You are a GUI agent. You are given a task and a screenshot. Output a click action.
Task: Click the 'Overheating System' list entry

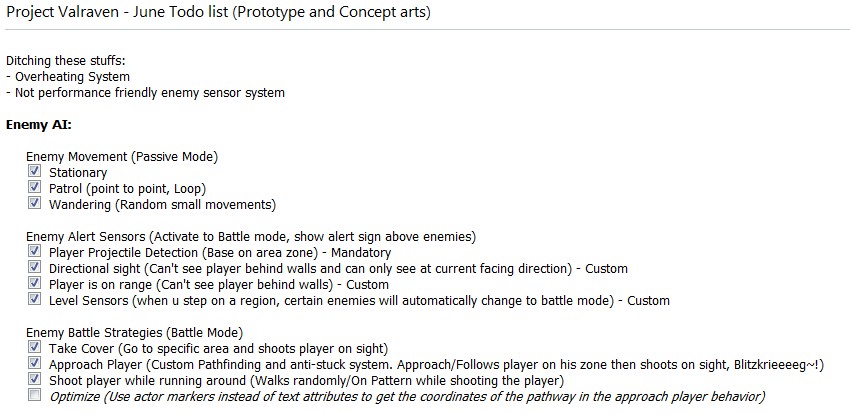point(72,77)
